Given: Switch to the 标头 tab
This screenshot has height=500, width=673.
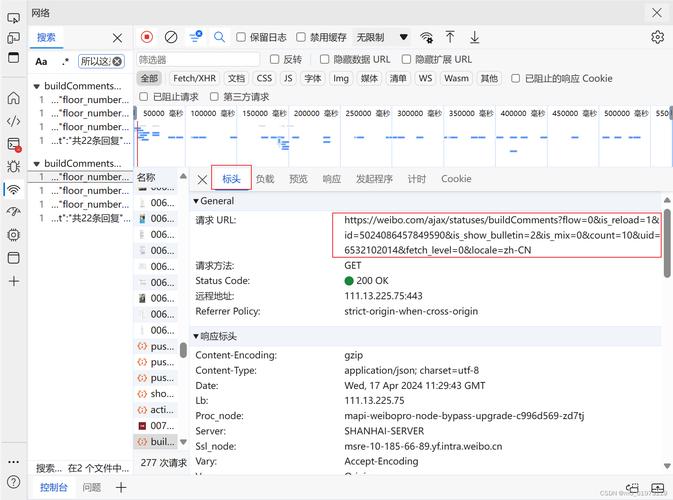Looking at the screenshot, I should click(x=231, y=179).
